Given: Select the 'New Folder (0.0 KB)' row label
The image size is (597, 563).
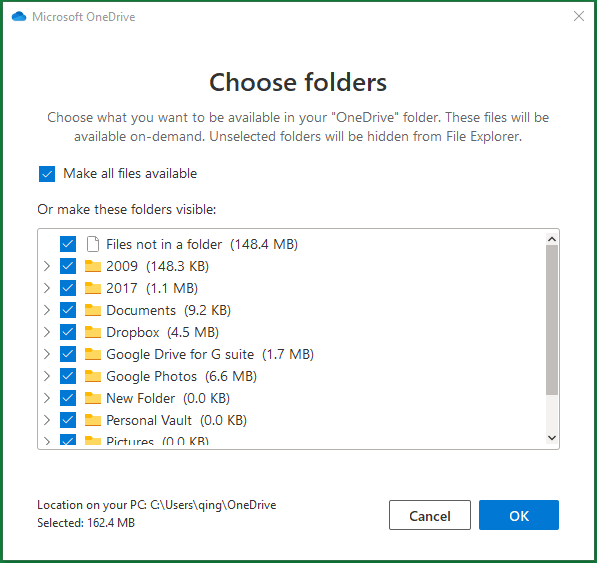Looking at the screenshot, I should [168, 399].
